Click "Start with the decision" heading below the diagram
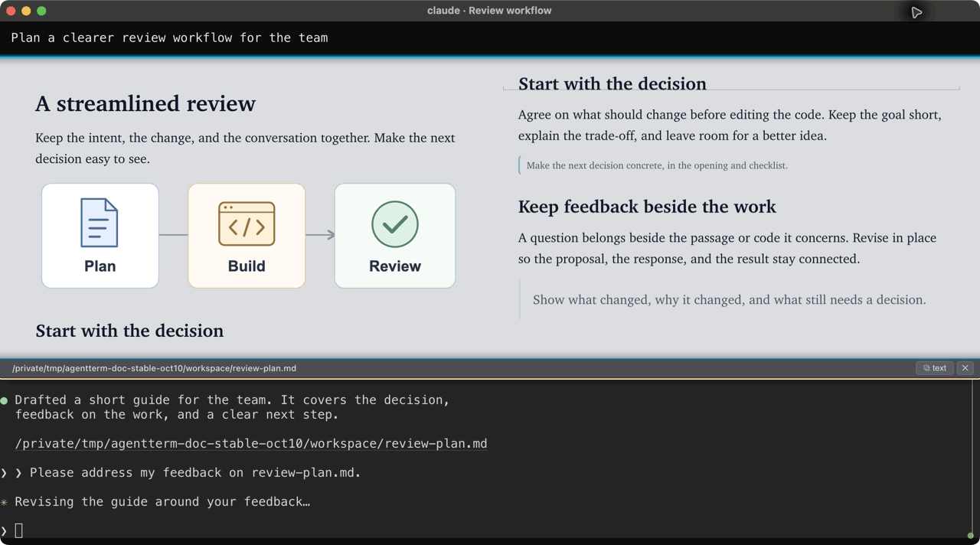 (129, 331)
